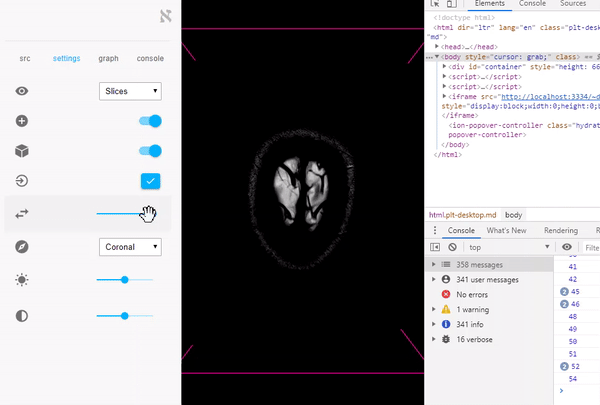This screenshot has width=600, height=405.
Task: Click the console live expression eye icon
Action: (x=567, y=247)
